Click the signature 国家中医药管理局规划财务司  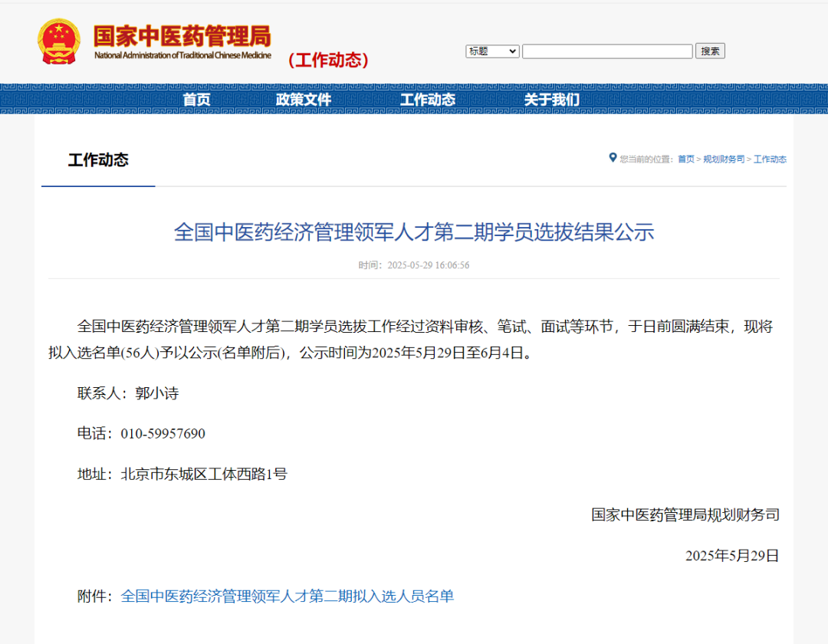(685, 514)
